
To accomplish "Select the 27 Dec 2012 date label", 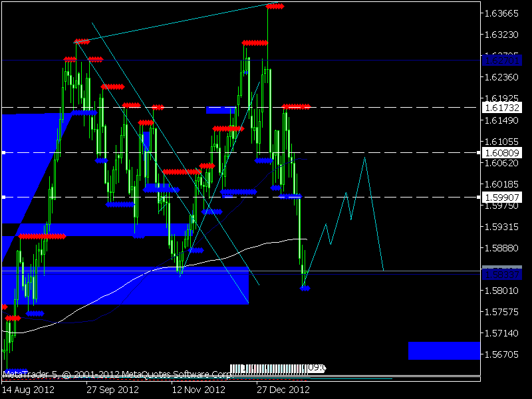I will point(283,390).
